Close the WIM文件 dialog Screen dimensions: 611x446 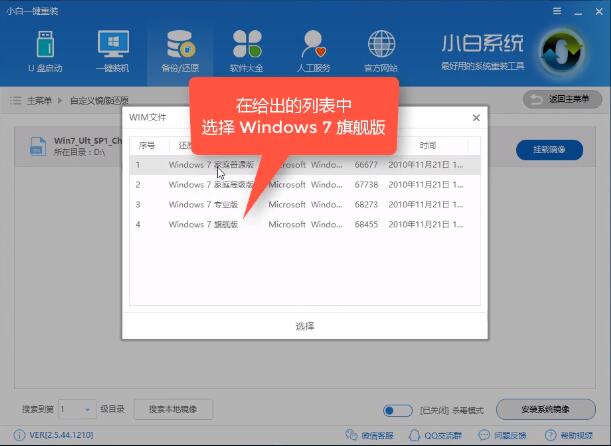[x=475, y=117]
